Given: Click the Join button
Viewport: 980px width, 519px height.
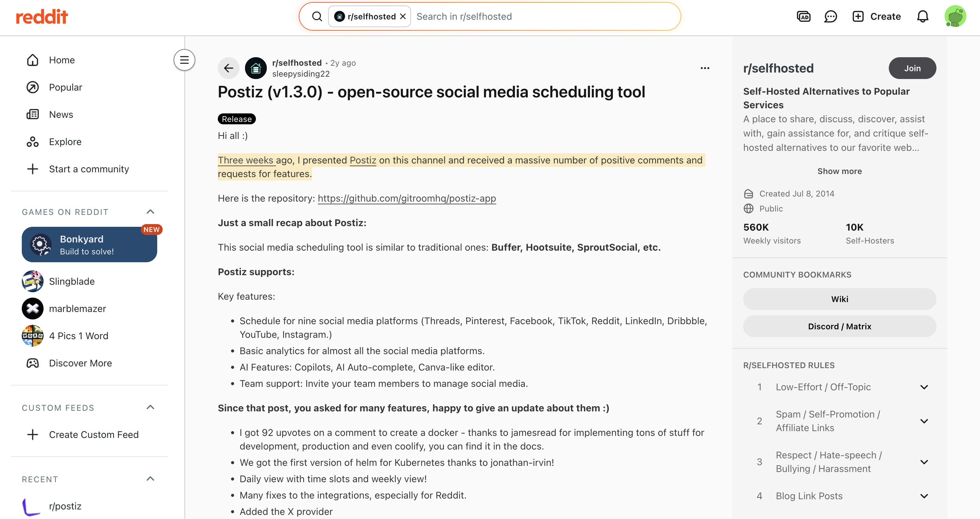Looking at the screenshot, I should tap(912, 68).
